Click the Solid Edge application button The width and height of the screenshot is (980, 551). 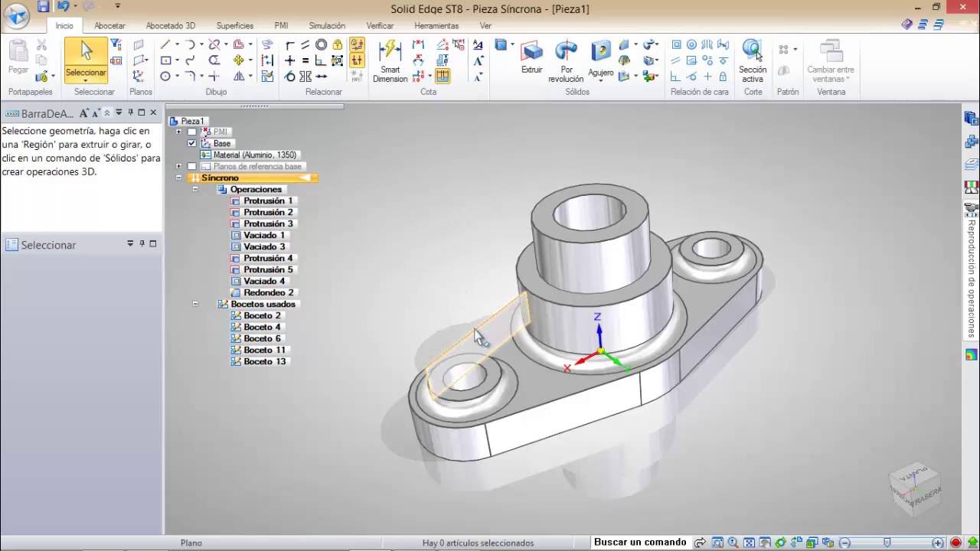click(17, 14)
